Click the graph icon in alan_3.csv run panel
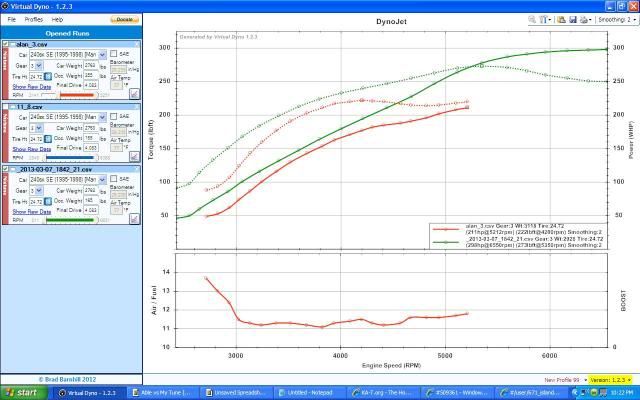Image resolution: width=640 pixels, height=400 pixels. [134, 93]
